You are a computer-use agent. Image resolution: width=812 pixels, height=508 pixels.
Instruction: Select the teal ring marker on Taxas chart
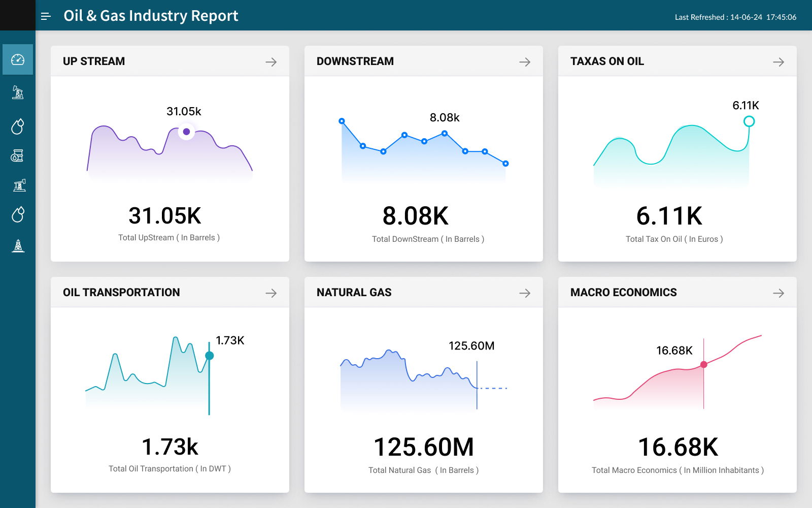[x=749, y=121]
